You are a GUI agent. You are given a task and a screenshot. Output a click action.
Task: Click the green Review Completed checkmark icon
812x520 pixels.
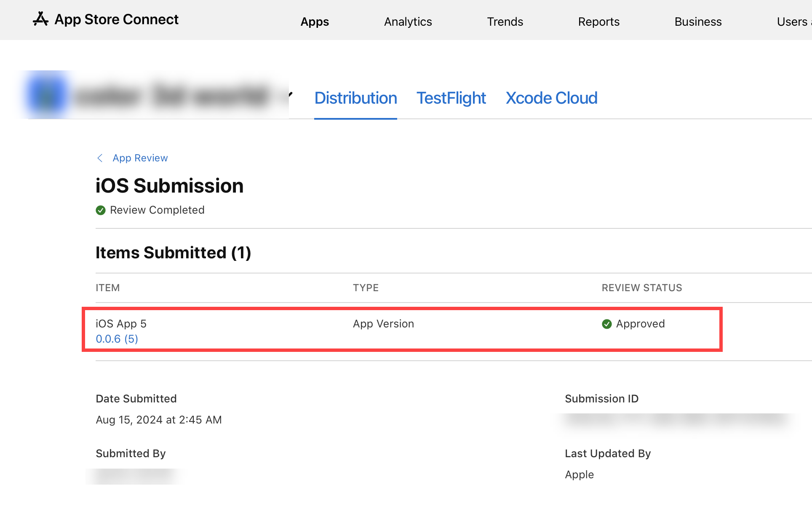click(x=101, y=210)
